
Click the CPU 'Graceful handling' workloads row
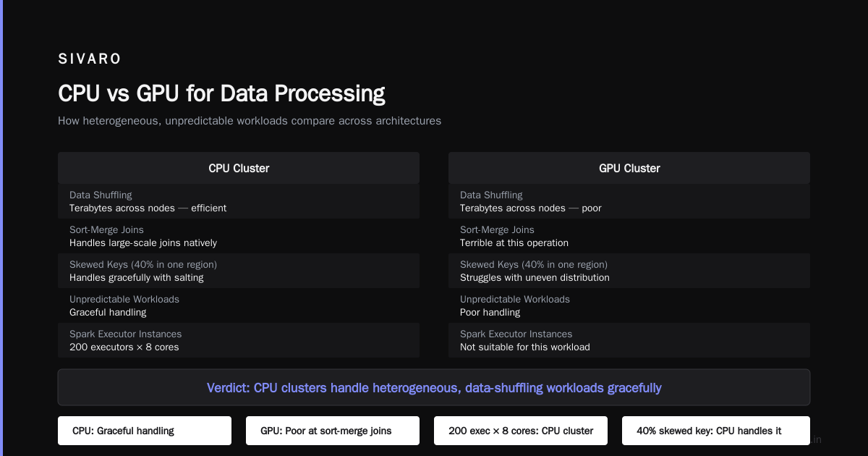coord(239,305)
